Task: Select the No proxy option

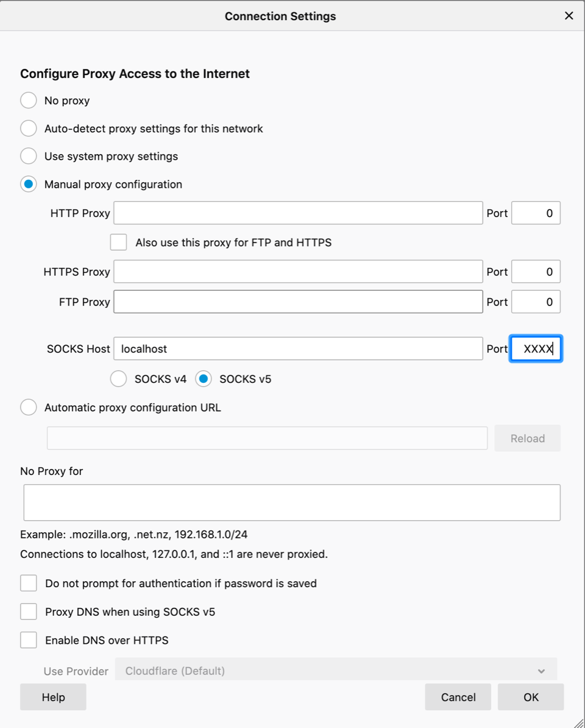Action: pyautogui.click(x=29, y=101)
